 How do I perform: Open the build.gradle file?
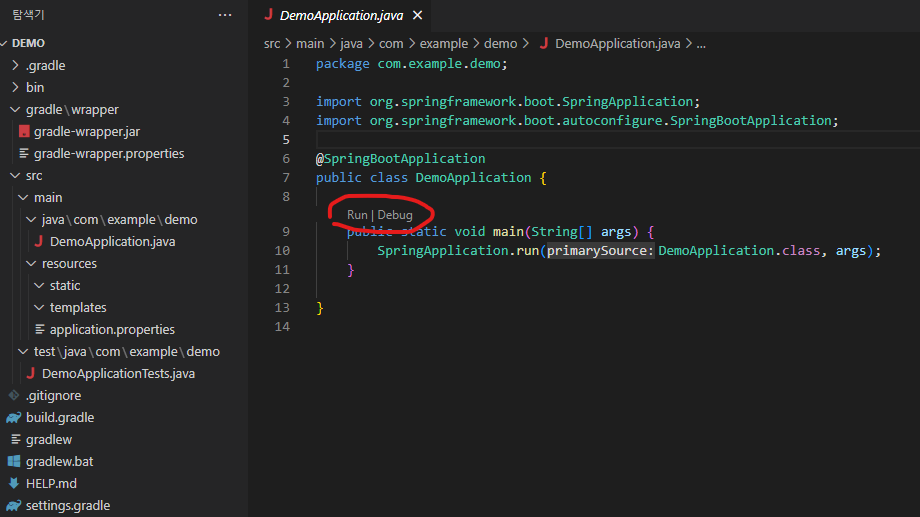pos(60,417)
